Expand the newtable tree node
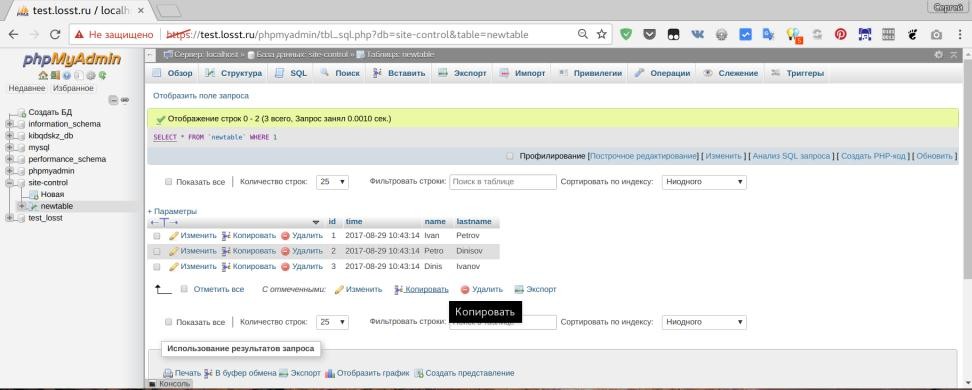 click(x=21, y=206)
